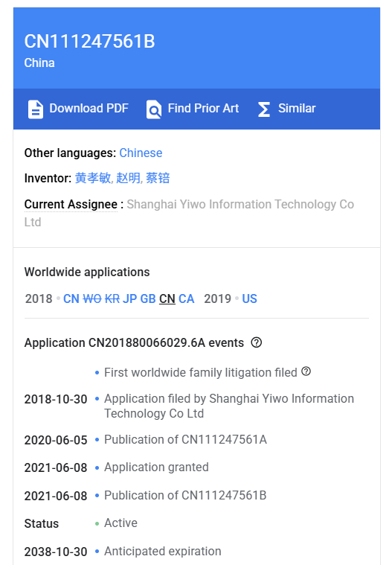Open the struck-through WO application
392x565 pixels.
pos(92,299)
